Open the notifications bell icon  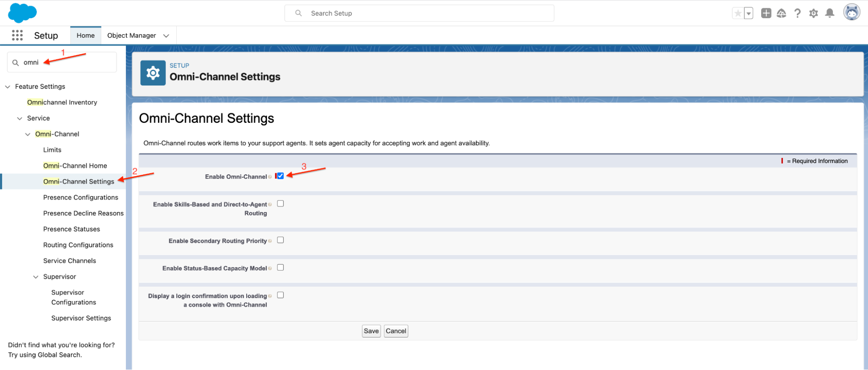tap(830, 13)
